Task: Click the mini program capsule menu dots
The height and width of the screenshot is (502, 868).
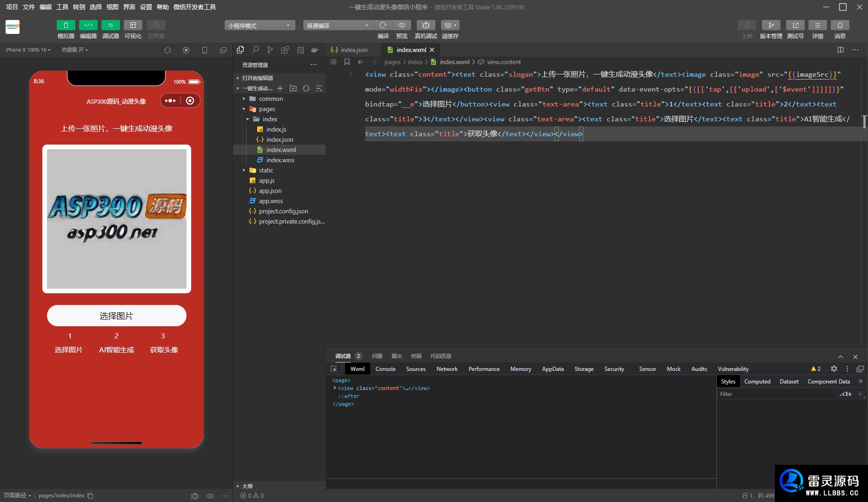Action: [170, 101]
